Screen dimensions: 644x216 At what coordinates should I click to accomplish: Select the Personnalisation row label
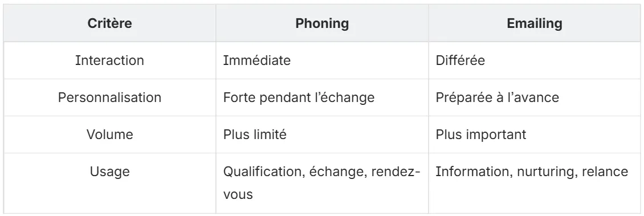[109, 97]
